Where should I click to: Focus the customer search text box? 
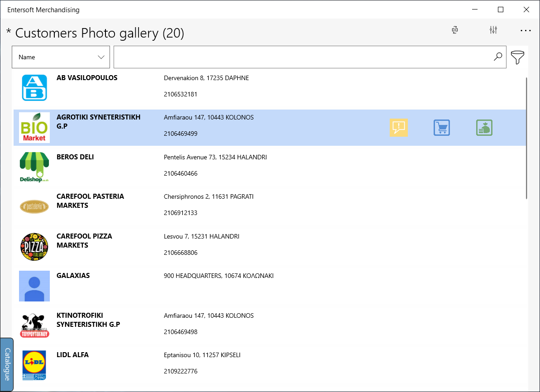tap(310, 57)
